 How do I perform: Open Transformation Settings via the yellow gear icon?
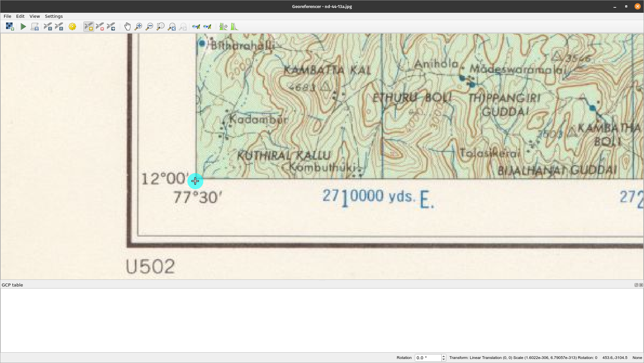coord(72,27)
